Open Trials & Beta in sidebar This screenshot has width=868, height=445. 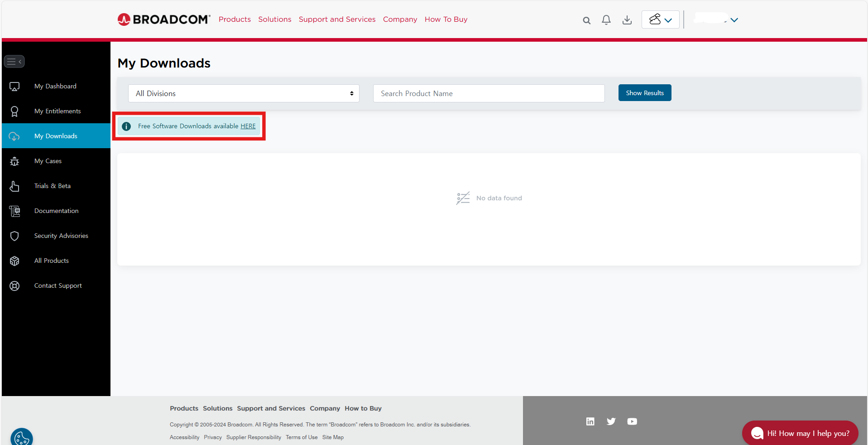(x=56, y=186)
